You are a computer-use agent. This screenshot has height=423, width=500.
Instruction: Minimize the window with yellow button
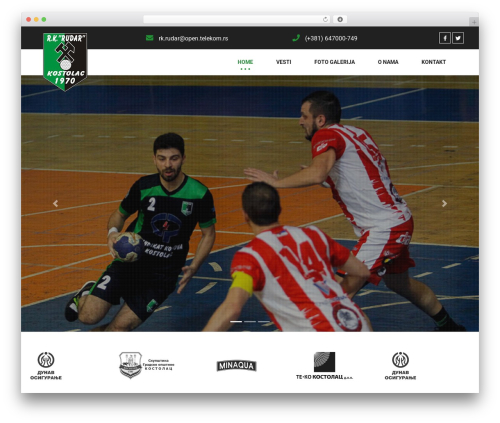click(36, 19)
